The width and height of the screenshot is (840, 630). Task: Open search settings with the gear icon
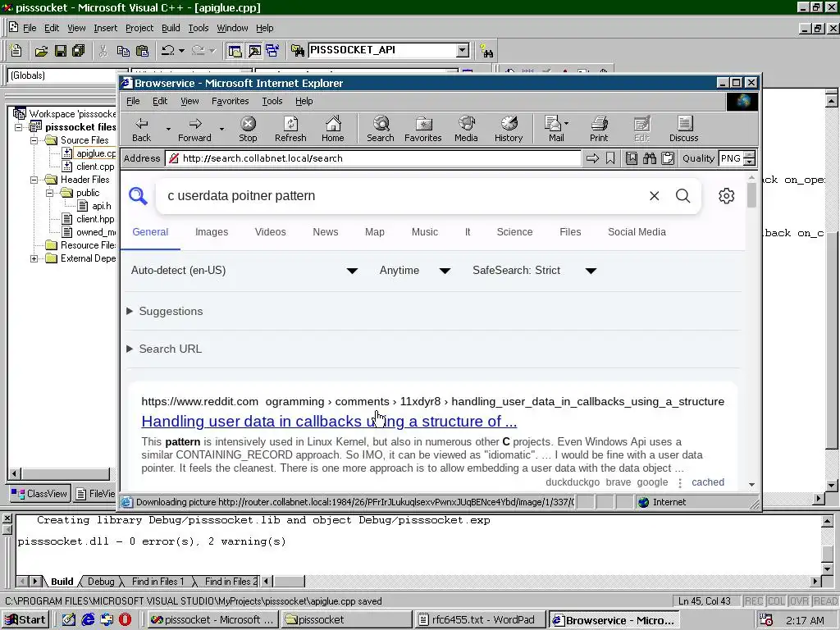727,196
